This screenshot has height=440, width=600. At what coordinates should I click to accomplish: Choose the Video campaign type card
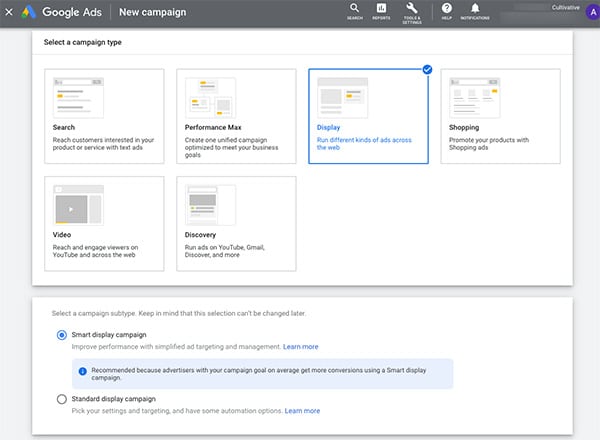click(x=104, y=224)
